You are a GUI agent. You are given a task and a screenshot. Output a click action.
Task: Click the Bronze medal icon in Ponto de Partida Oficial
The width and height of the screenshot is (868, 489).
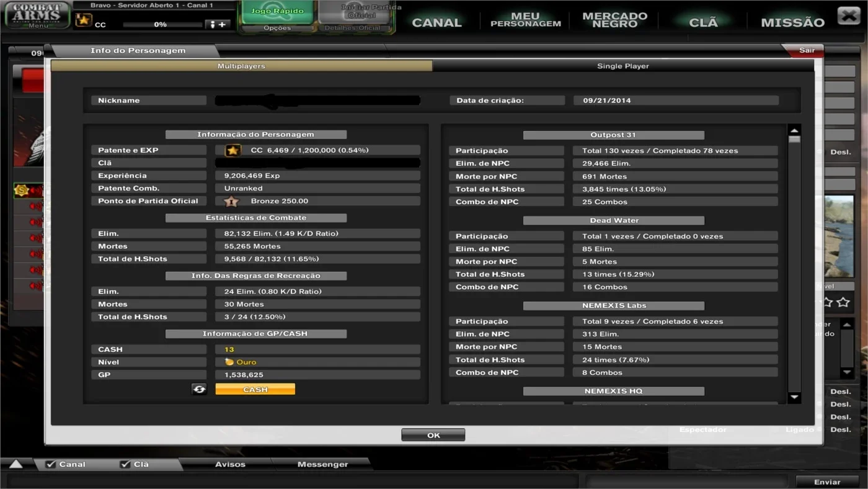(231, 201)
